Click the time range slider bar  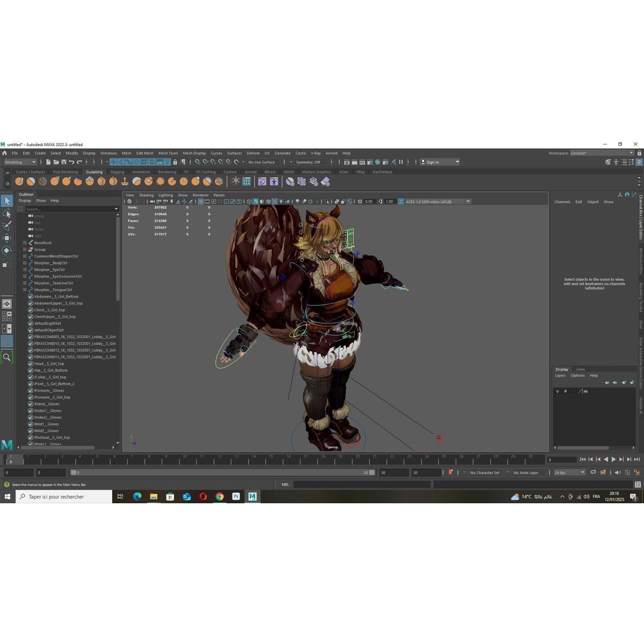pyautogui.click(x=222, y=473)
